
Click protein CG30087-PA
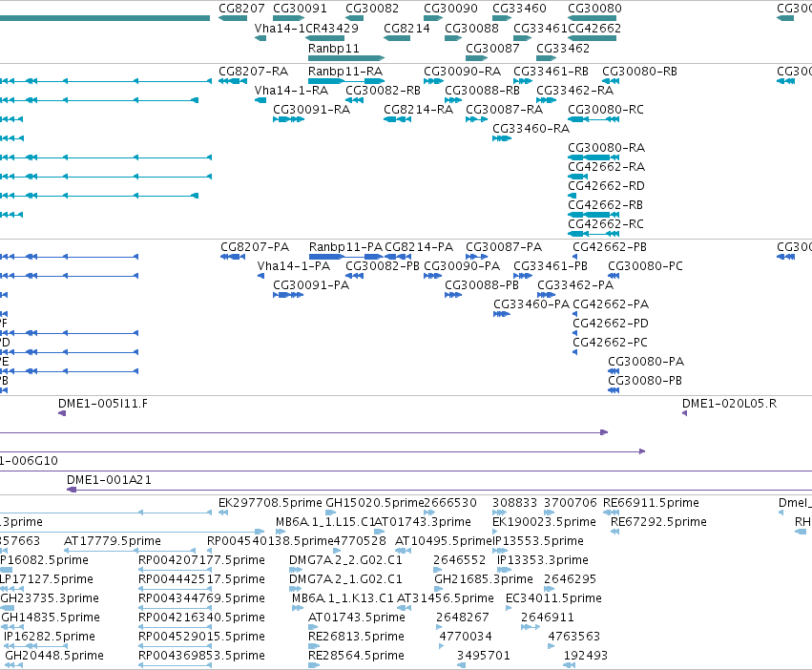(x=476, y=257)
